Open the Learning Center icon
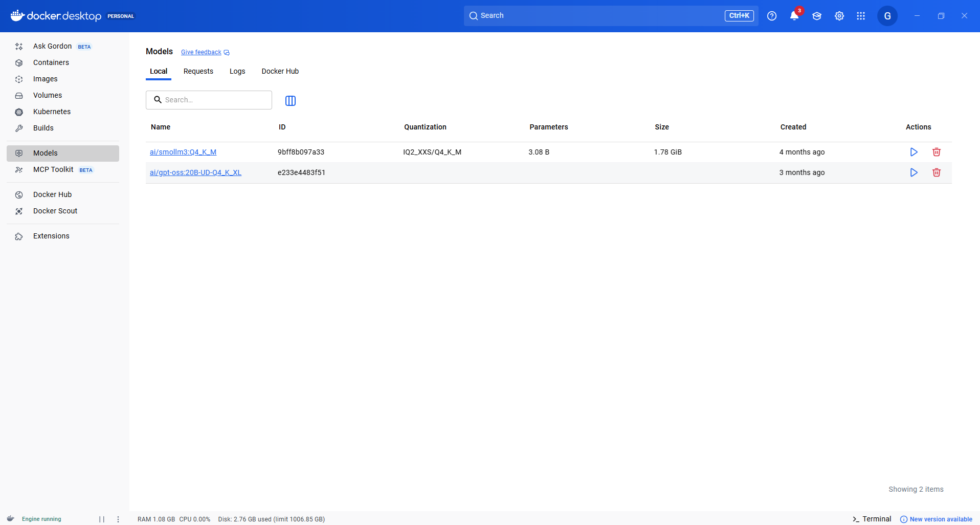Screen dimensions: 980x525 pos(817,16)
